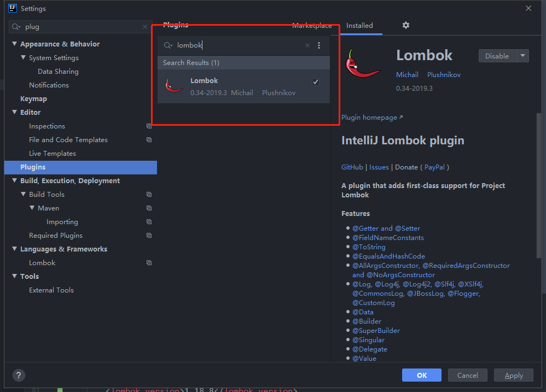546x392 pixels.
Task: Open External Tools settings
Action: click(51, 290)
